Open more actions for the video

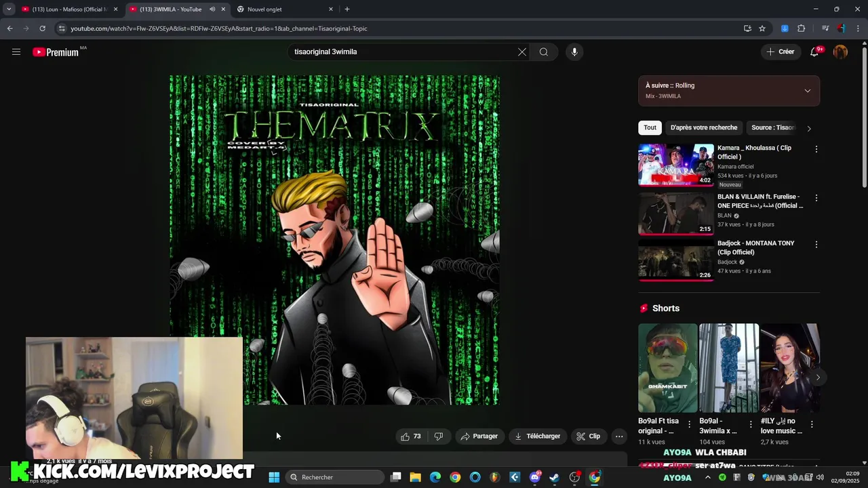coord(619,436)
